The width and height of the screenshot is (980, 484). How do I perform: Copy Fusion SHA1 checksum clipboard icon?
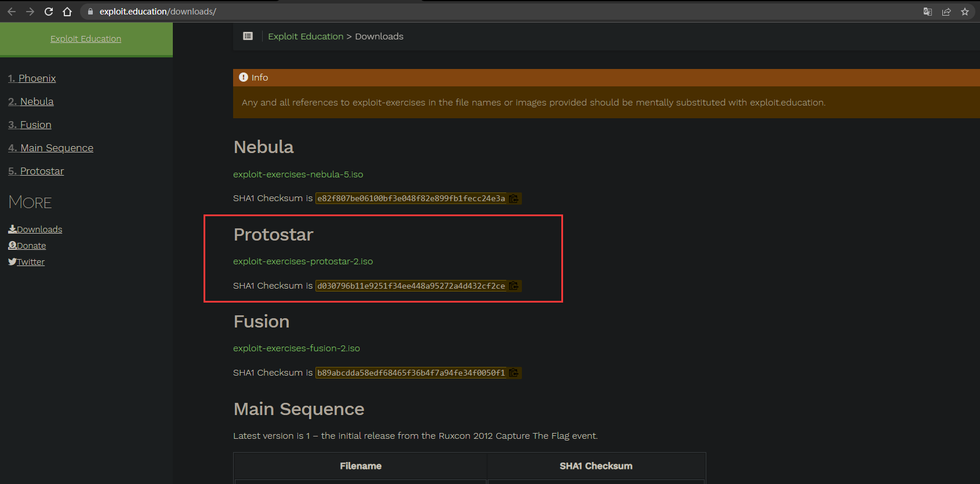click(x=514, y=373)
